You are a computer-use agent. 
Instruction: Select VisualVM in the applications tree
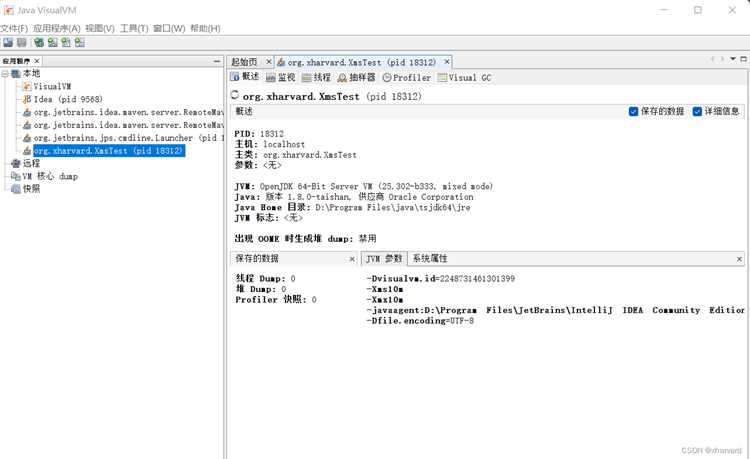coord(52,87)
